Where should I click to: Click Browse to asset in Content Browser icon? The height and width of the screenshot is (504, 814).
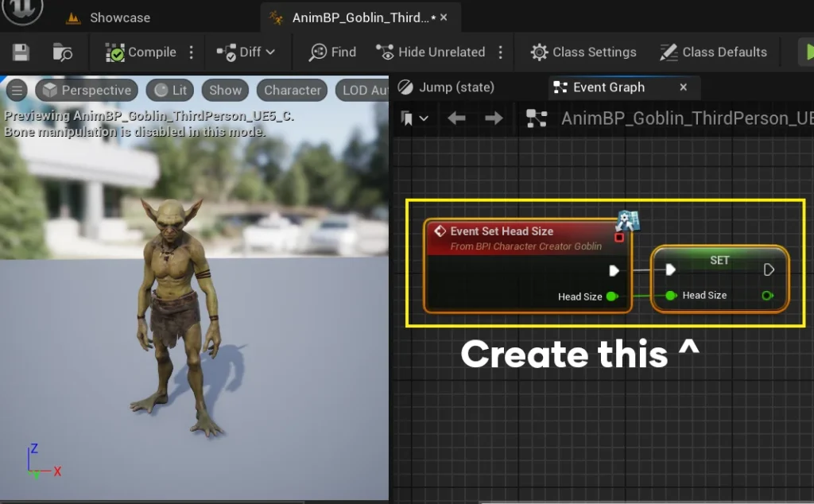click(63, 52)
